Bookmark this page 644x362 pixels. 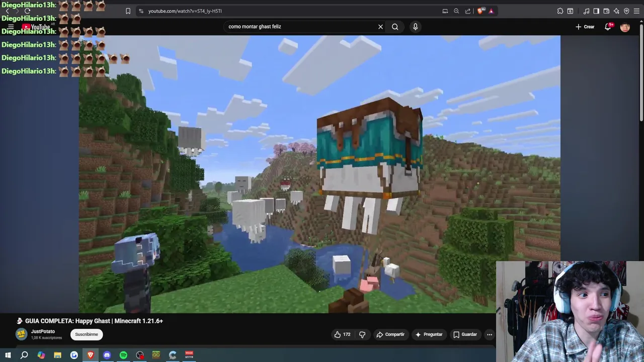pyautogui.click(x=128, y=11)
